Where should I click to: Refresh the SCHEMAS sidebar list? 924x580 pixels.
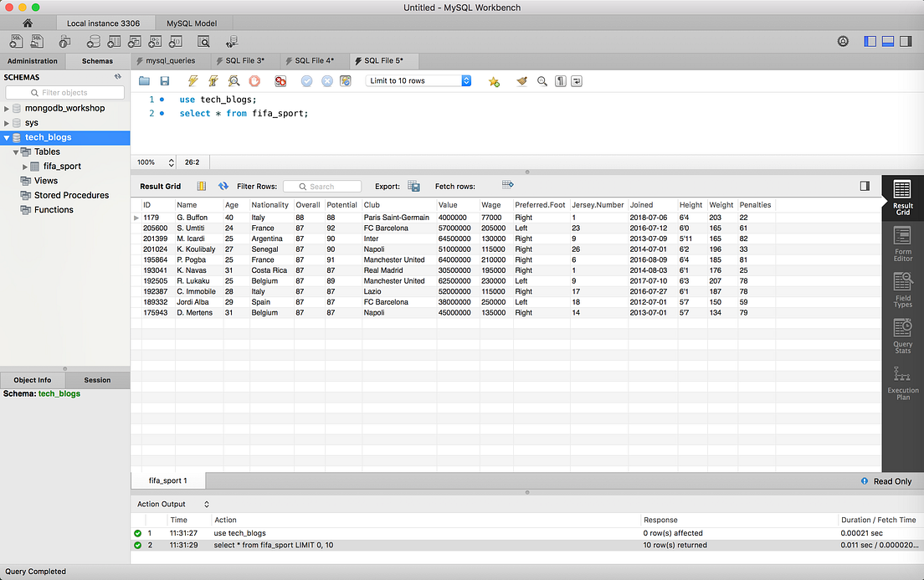tap(118, 76)
